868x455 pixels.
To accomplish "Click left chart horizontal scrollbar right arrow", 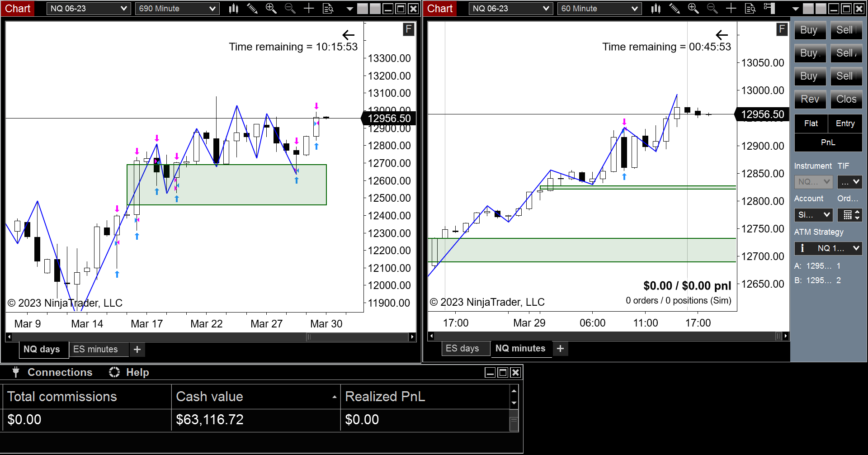I will point(412,337).
